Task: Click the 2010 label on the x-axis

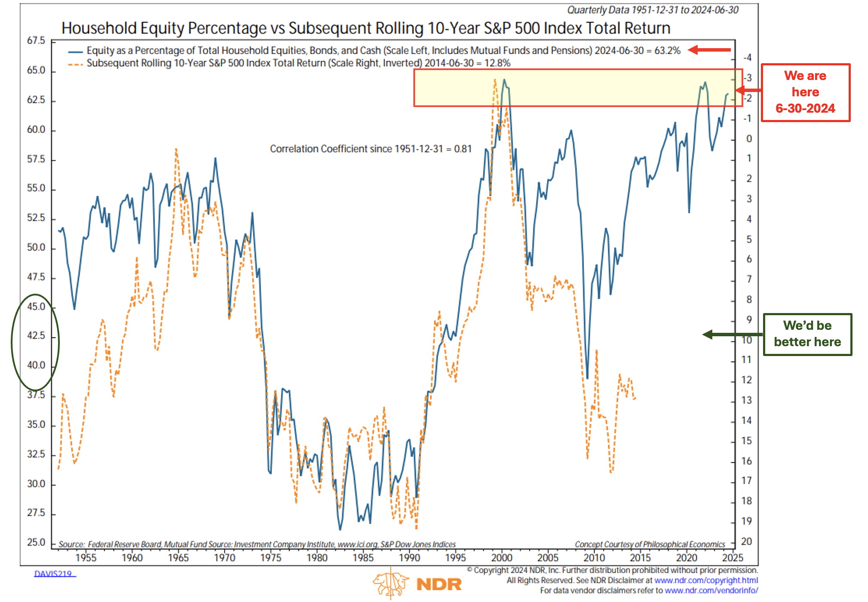Action: click(594, 558)
